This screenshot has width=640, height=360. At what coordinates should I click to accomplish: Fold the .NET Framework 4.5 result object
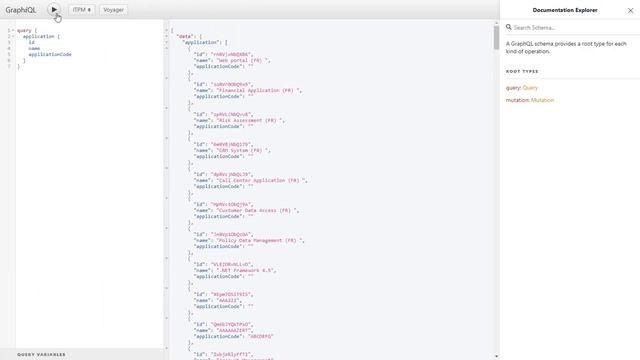tap(167, 258)
